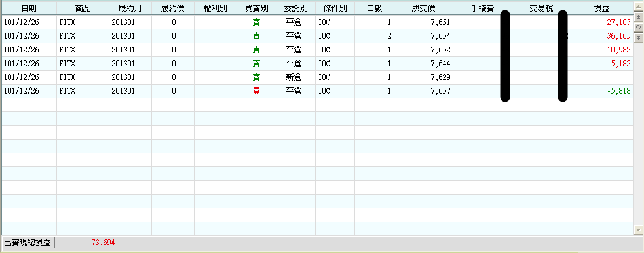Click the realized total field showing 73,694

(86, 243)
